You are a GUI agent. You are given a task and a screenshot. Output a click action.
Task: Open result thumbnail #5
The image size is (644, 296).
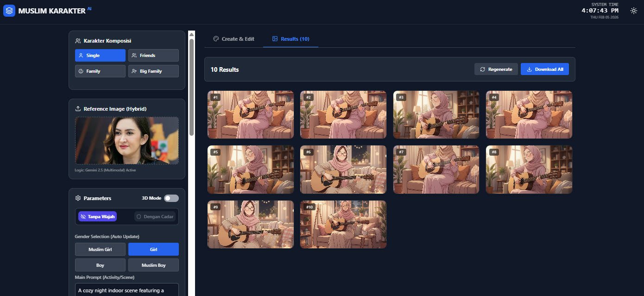point(251,170)
